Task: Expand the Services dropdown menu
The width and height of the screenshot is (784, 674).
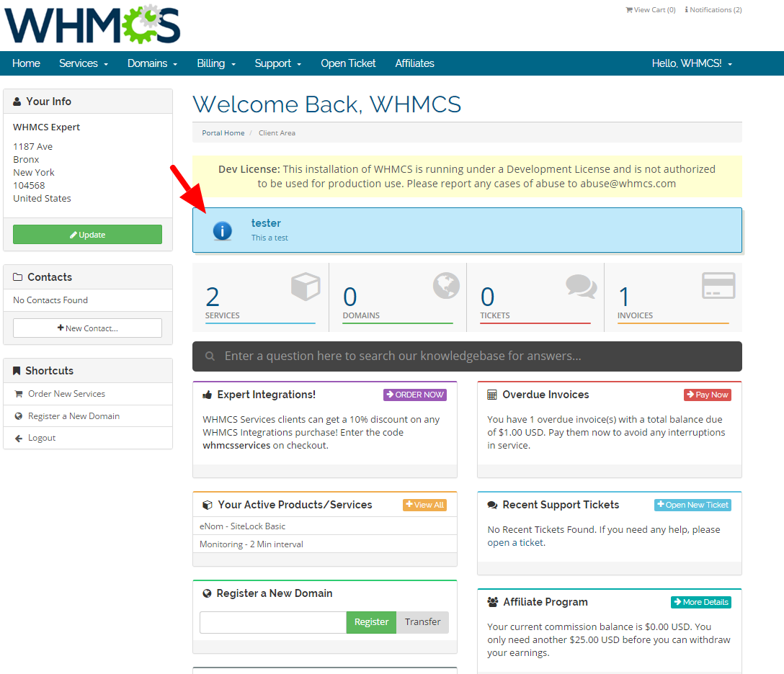Action: tap(84, 63)
